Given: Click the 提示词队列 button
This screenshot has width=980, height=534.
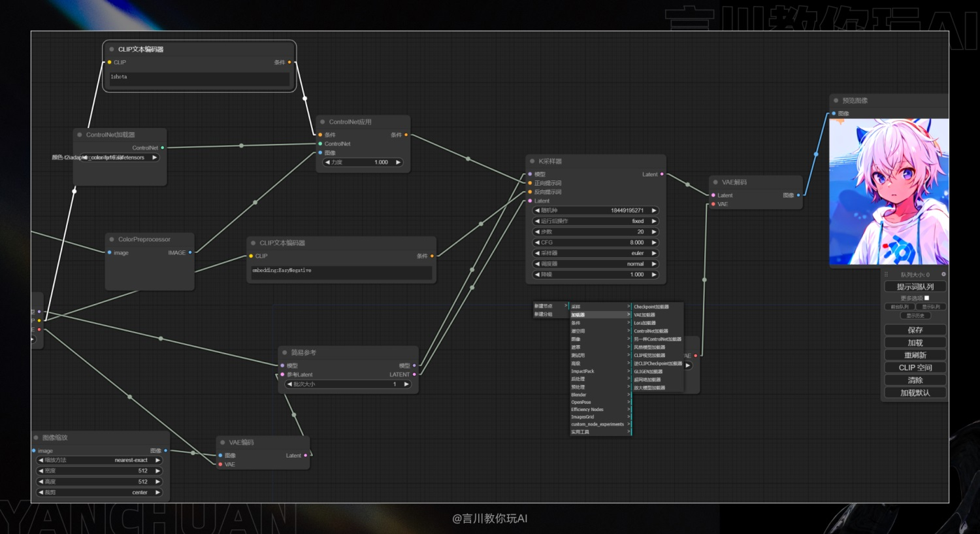Looking at the screenshot, I should click(x=915, y=287).
